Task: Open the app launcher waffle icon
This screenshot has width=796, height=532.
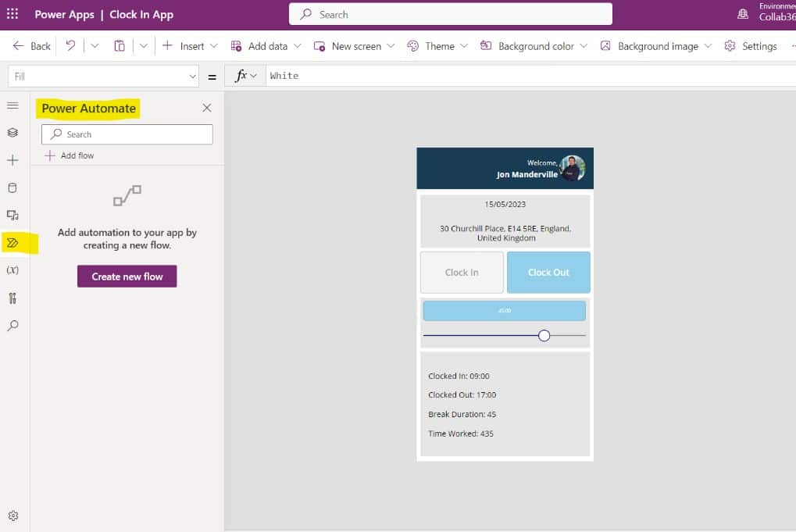Action: (x=12, y=15)
